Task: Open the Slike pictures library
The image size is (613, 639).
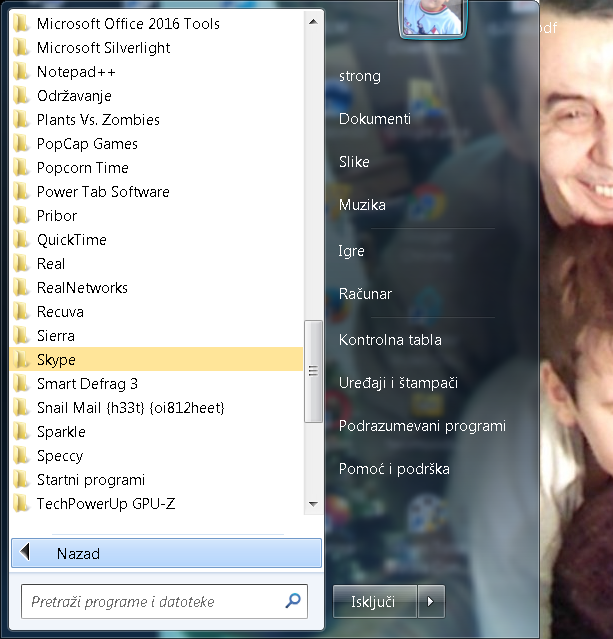Action: (354, 162)
